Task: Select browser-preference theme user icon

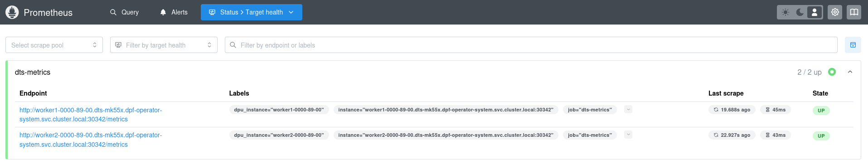Action: (815, 12)
